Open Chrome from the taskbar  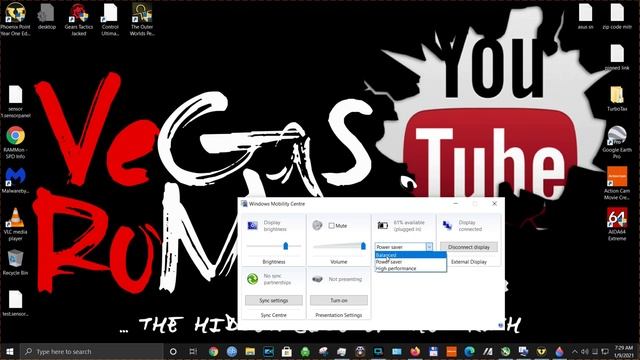[213, 351]
